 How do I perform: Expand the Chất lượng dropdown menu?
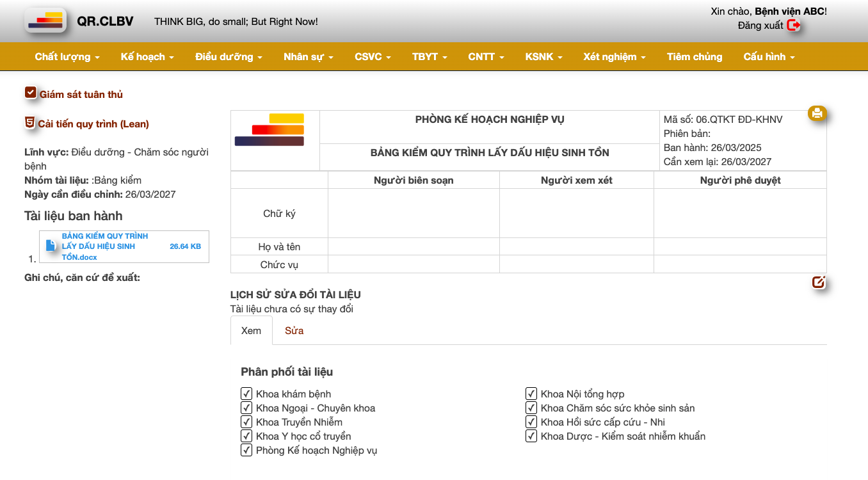[x=67, y=57]
